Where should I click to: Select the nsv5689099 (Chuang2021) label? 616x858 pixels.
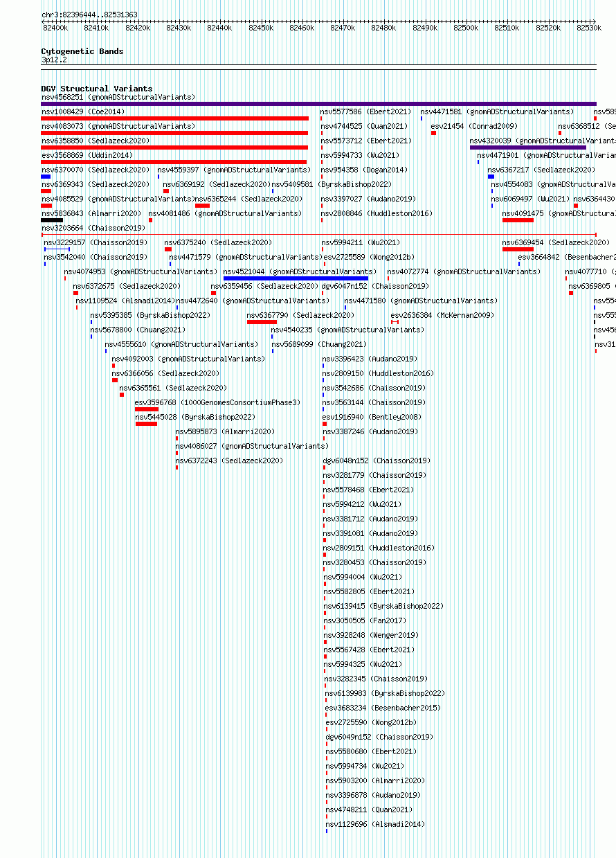click(319, 344)
